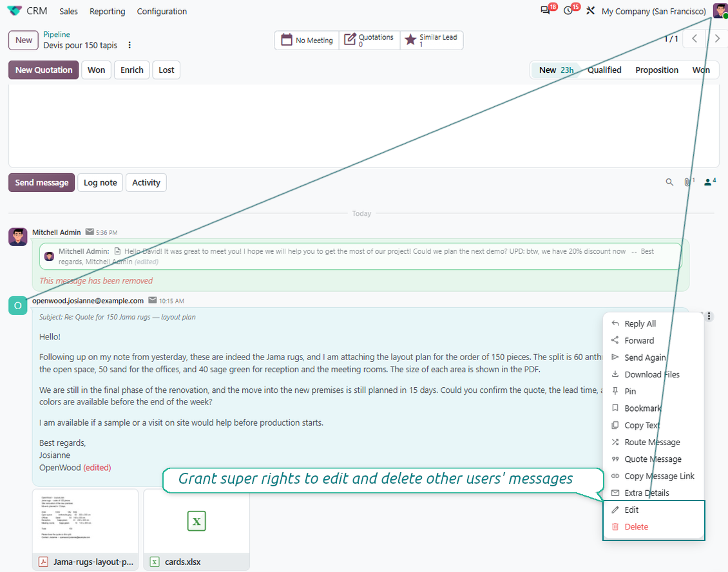This screenshot has height=572, width=728.
Task: Click the green O avatar of openwood.josianne
Action: tap(17, 305)
